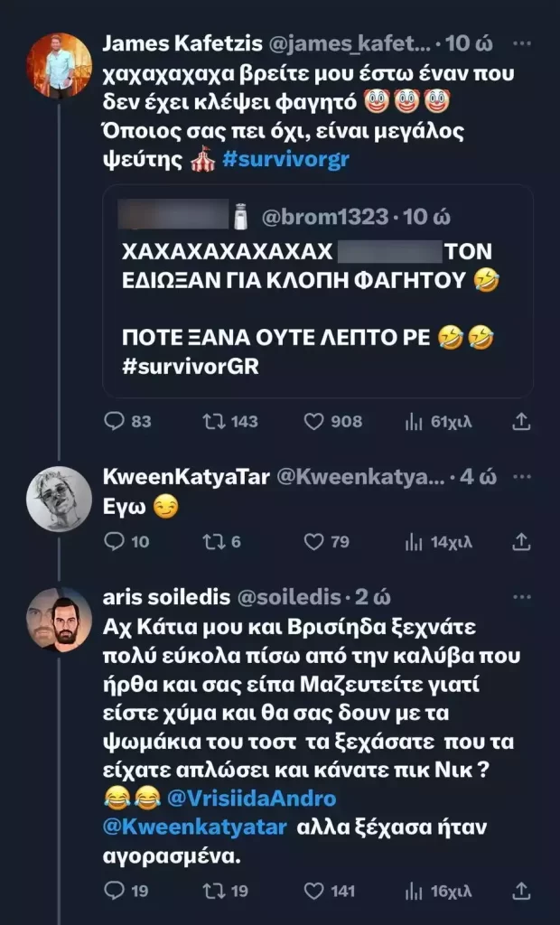Retweet KweenKatyaTar's reply with 6 retweets

tap(212, 541)
